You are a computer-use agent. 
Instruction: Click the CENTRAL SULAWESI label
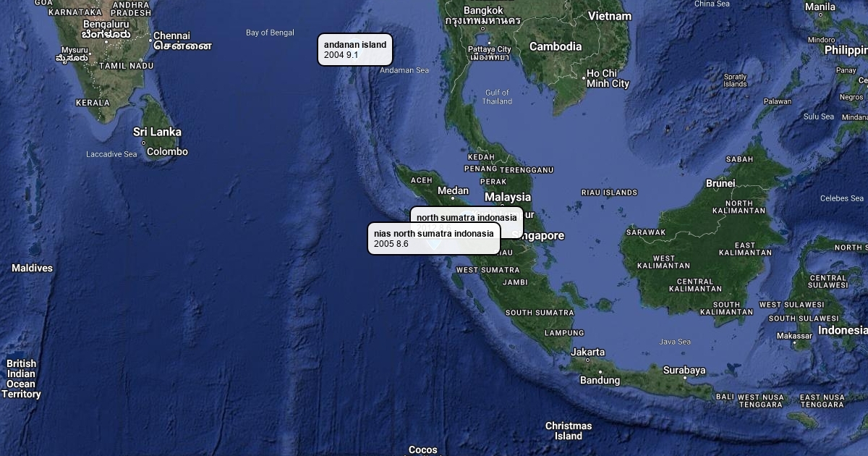[828, 282]
